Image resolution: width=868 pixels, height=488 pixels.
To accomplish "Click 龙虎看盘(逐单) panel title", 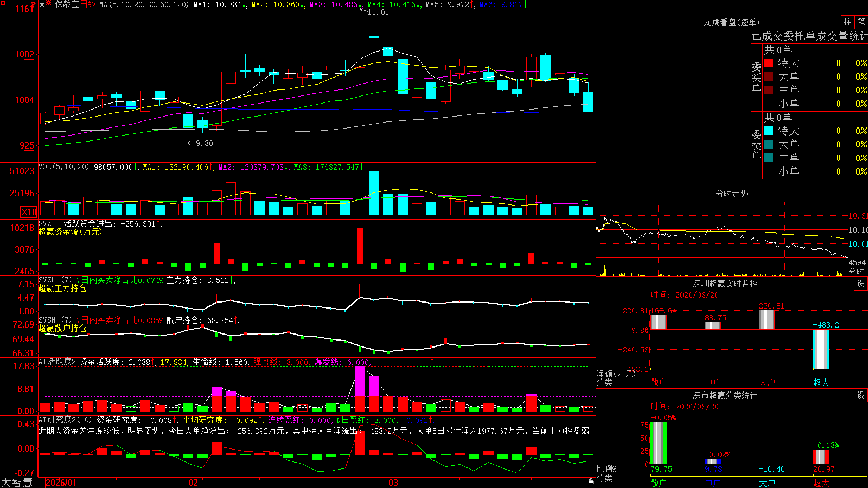I will (x=731, y=22).
